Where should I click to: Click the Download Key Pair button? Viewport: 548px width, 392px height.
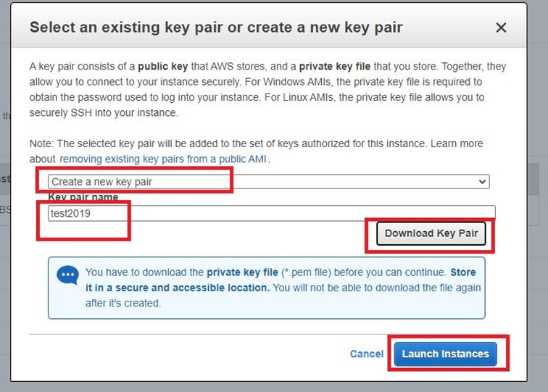pyautogui.click(x=431, y=233)
